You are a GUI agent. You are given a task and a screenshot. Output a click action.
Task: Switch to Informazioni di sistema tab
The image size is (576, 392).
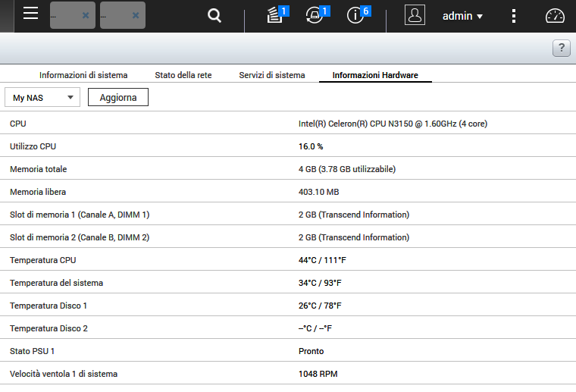pyautogui.click(x=83, y=75)
